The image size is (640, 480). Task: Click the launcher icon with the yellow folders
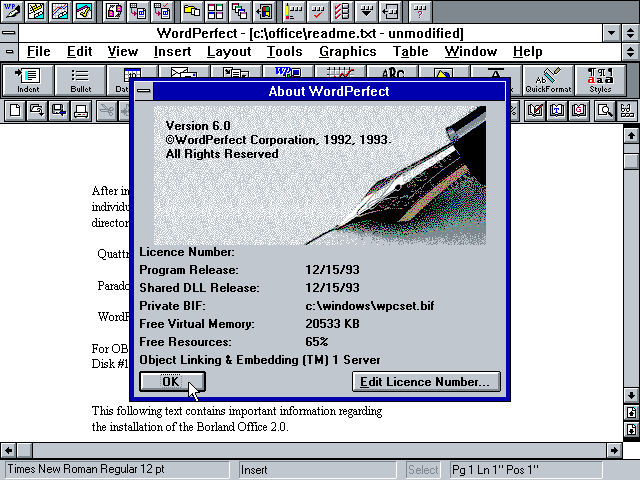point(191,11)
